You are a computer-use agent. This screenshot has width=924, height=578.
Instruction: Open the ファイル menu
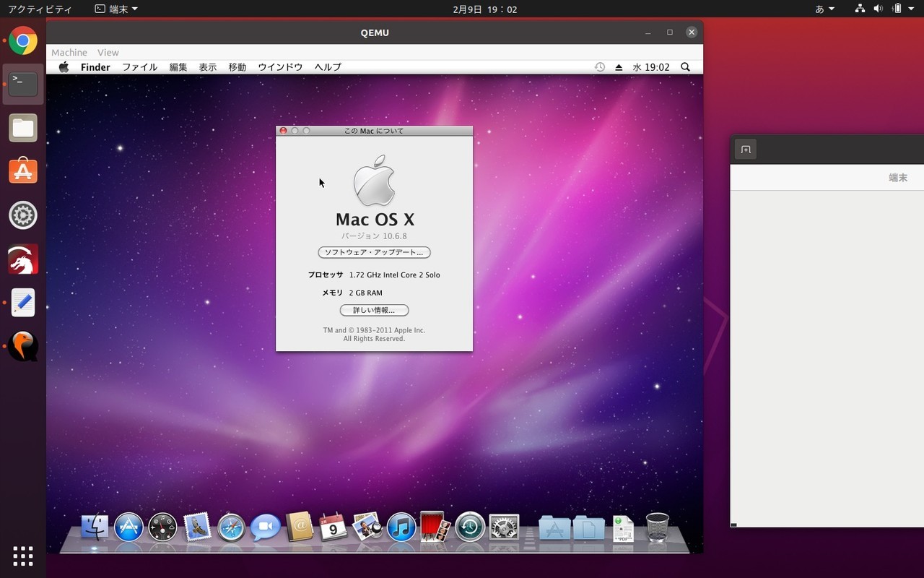point(139,67)
